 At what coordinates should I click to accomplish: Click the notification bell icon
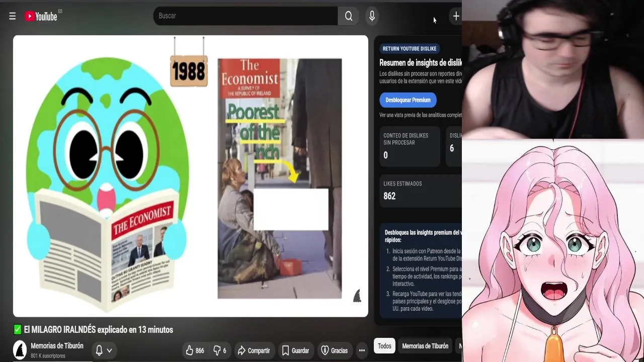[x=99, y=350]
